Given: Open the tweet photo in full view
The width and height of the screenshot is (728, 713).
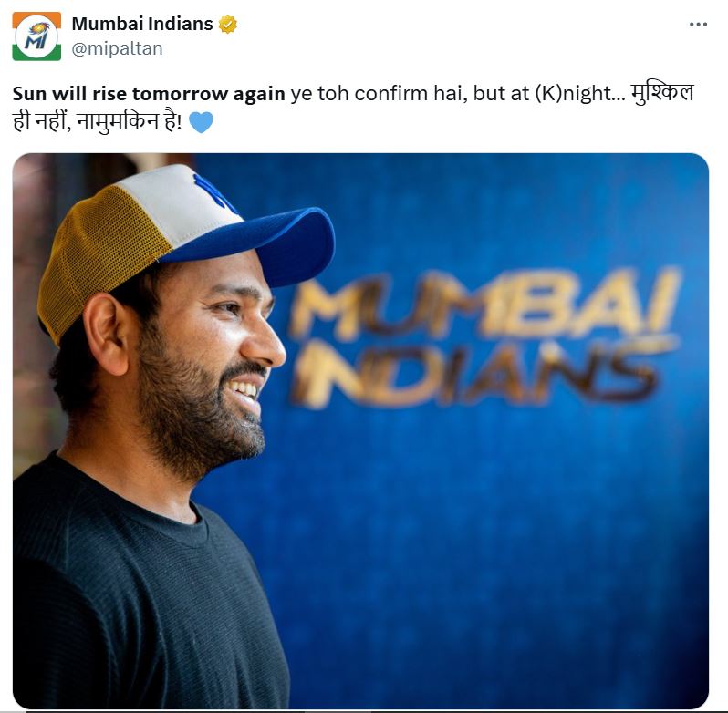Looking at the screenshot, I should click(360, 430).
